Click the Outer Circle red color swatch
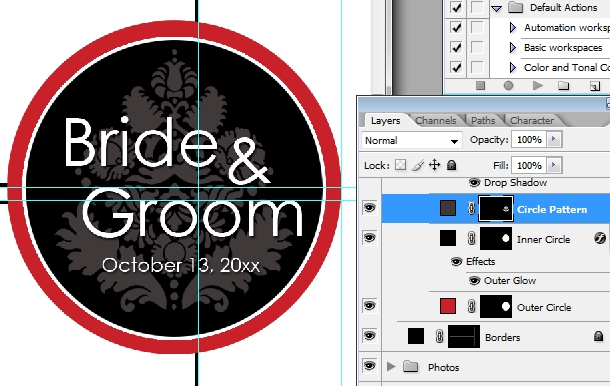 click(x=448, y=306)
